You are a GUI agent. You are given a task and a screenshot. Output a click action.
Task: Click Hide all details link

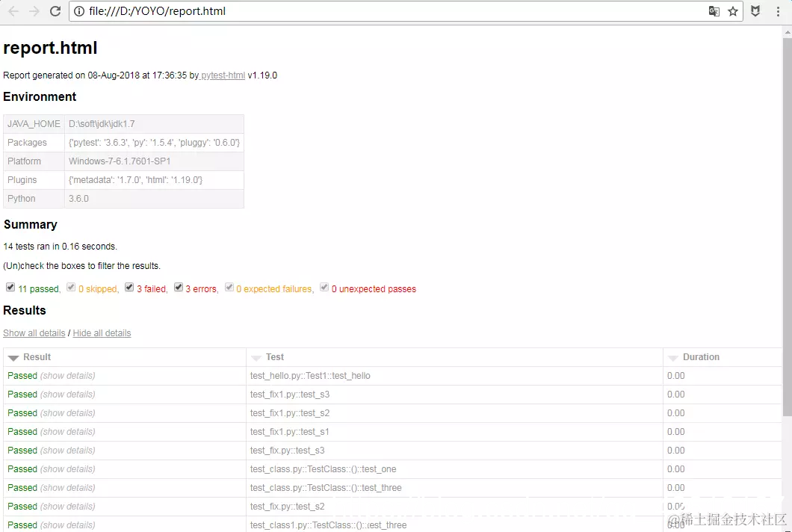coord(102,333)
